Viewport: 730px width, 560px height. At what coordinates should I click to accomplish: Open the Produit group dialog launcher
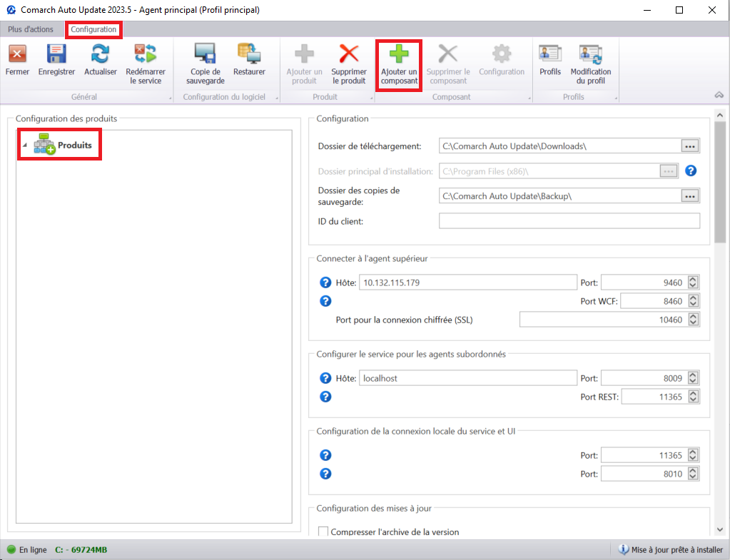(x=372, y=98)
